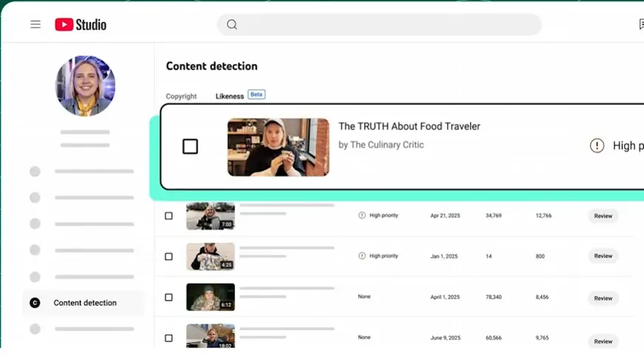The image size is (644, 360).
Task: Review the April 21, 2025 video
Action: (x=603, y=216)
